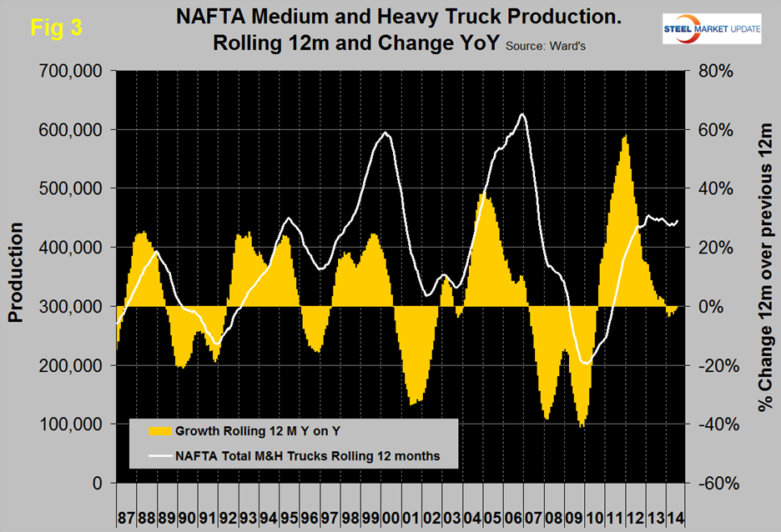Click the 300,000 tick on left axis
781x532 pixels.
click(73, 307)
